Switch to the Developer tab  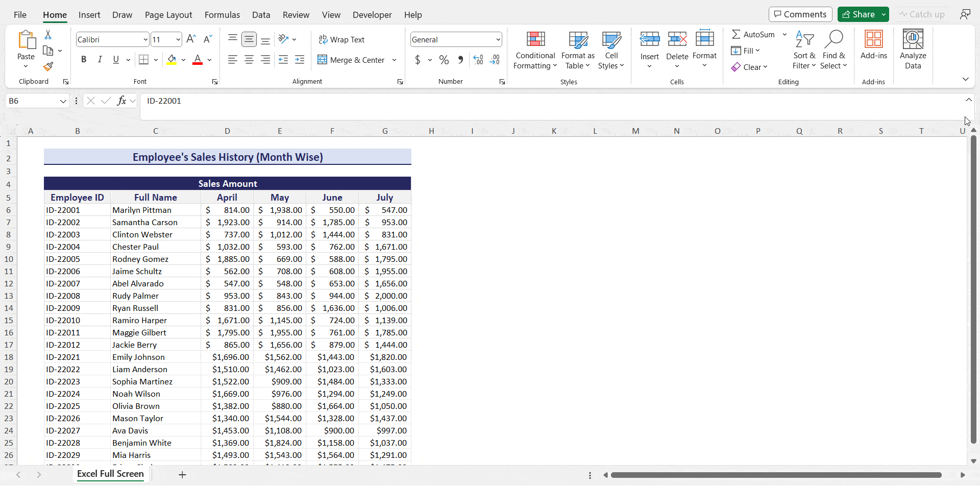coord(372,15)
